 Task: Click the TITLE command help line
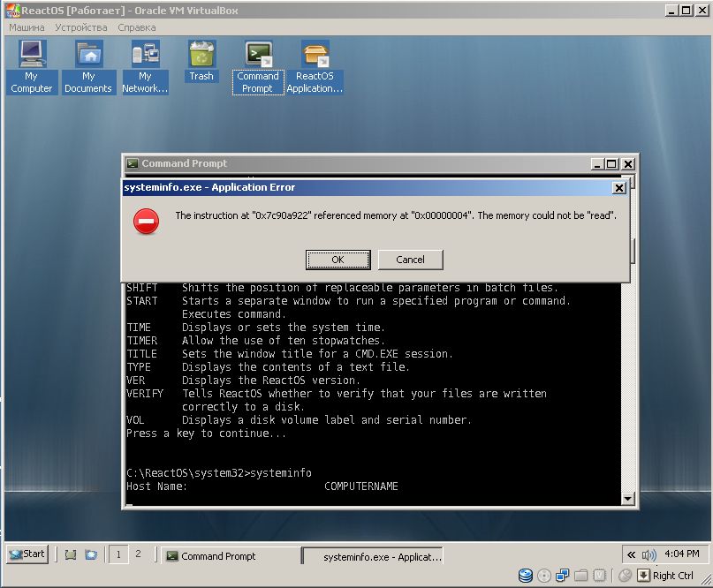pyautogui.click(x=290, y=354)
